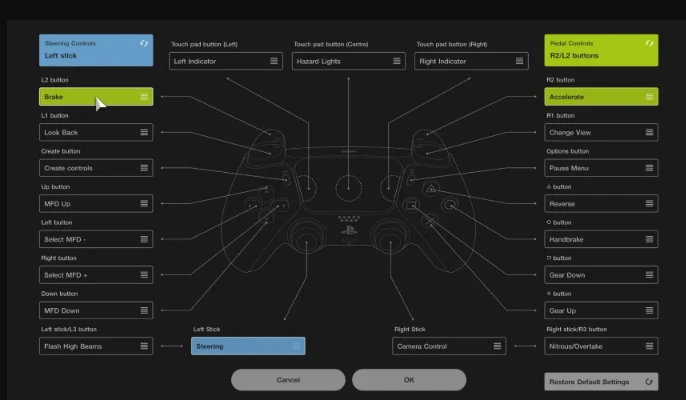
Task: Click the Restore Default Settings label
Action: (589, 382)
